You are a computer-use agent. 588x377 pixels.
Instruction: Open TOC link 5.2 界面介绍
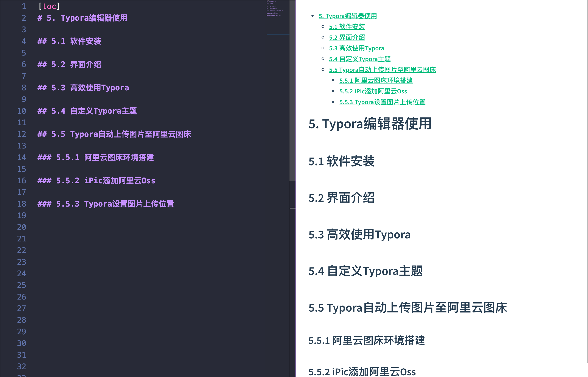(347, 37)
